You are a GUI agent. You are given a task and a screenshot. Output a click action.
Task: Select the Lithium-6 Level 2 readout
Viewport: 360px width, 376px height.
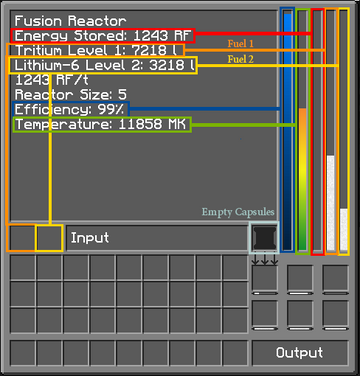click(103, 65)
